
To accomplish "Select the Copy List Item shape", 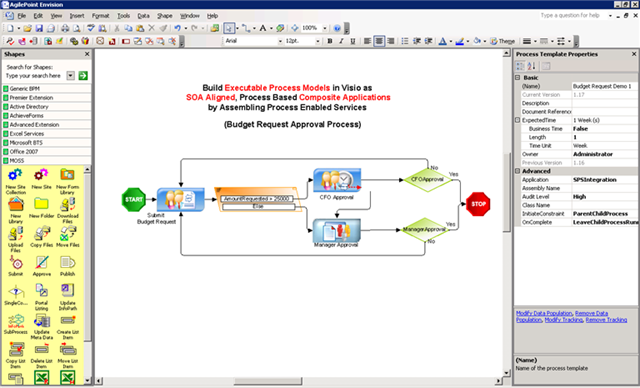I will [16, 355].
